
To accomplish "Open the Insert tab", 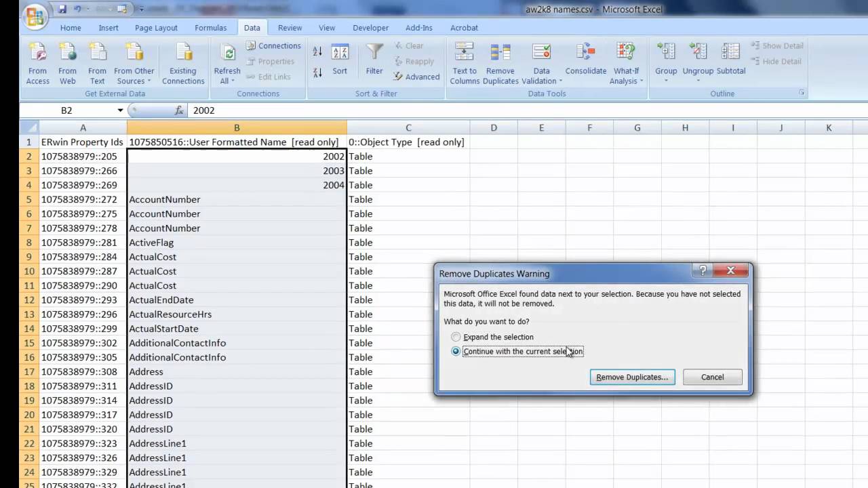I will 108,28.
